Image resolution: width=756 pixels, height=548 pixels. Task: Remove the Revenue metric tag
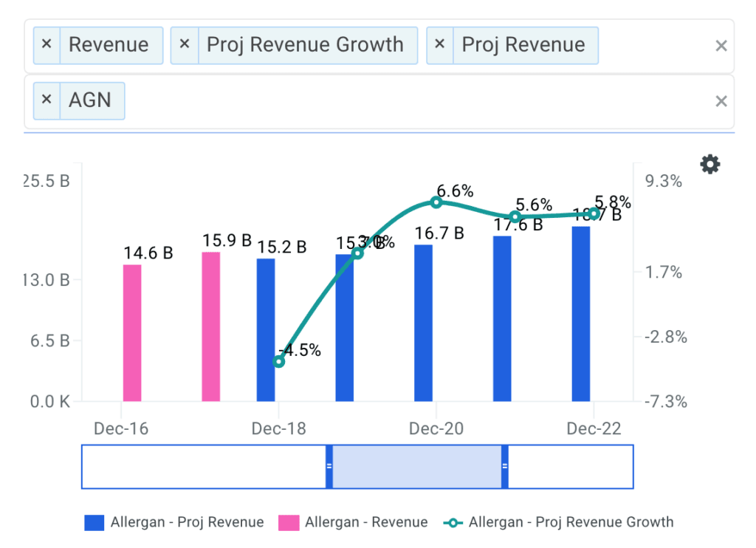(47, 44)
